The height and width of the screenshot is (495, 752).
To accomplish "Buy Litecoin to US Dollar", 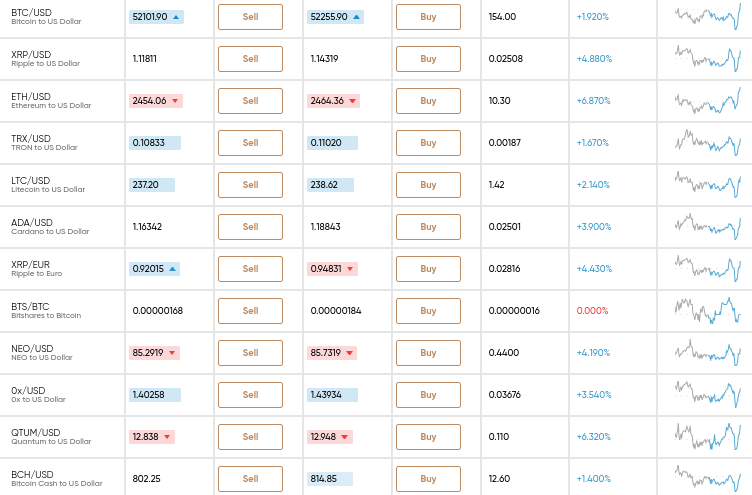I will point(428,185).
